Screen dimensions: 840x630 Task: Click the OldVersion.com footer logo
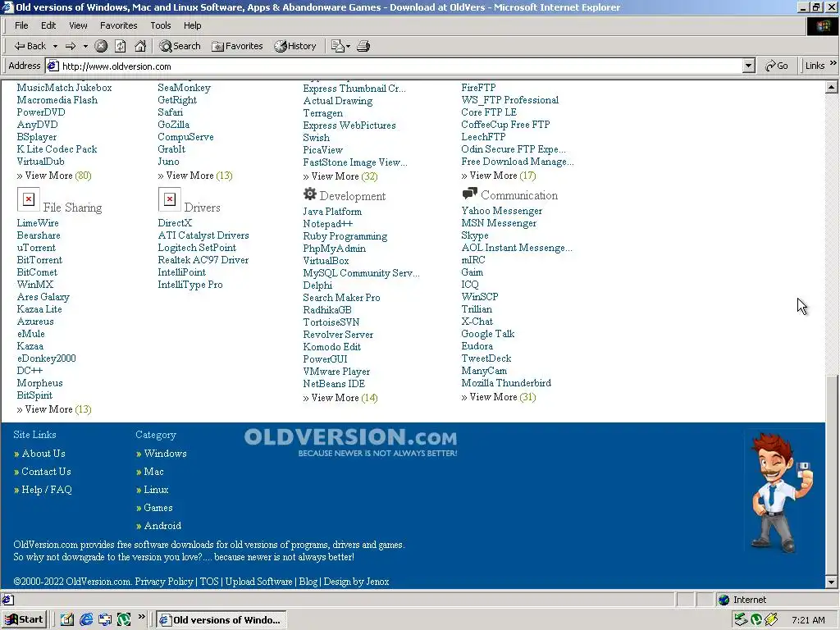pos(351,442)
